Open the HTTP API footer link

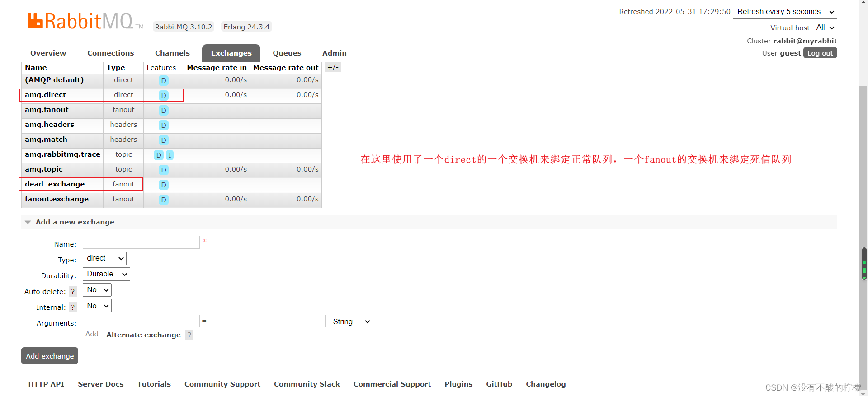(46, 384)
